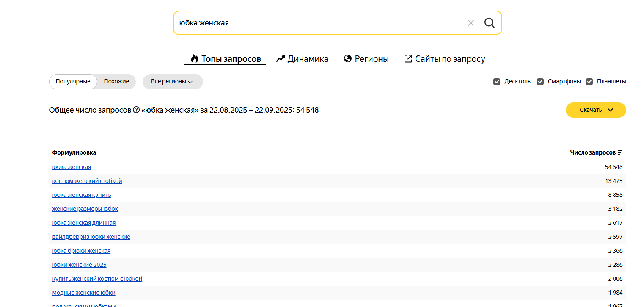This screenshot has height=307, width=644.
Task: Open the Скачать download dropdown
Action: (x=595, y=110)
